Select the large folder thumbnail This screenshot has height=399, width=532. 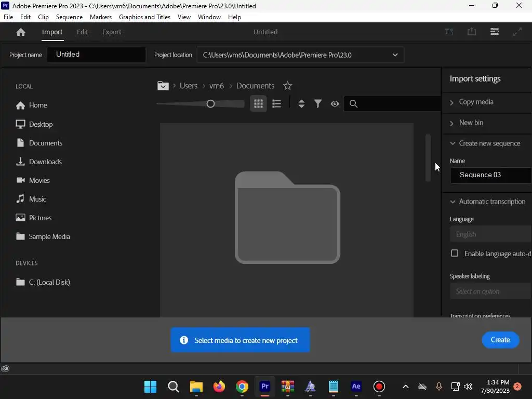tap(287, 218)
